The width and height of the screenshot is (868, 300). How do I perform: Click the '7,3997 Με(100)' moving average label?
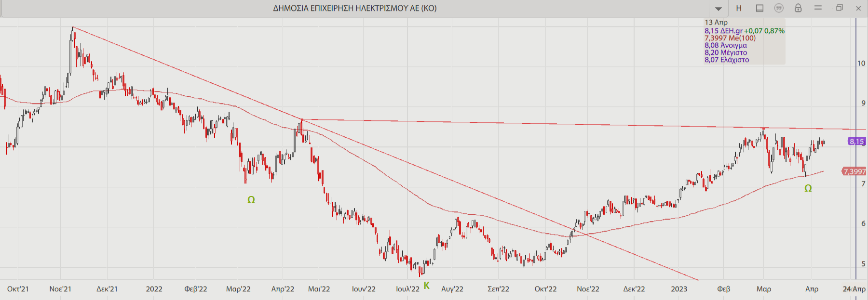(730, 38)
